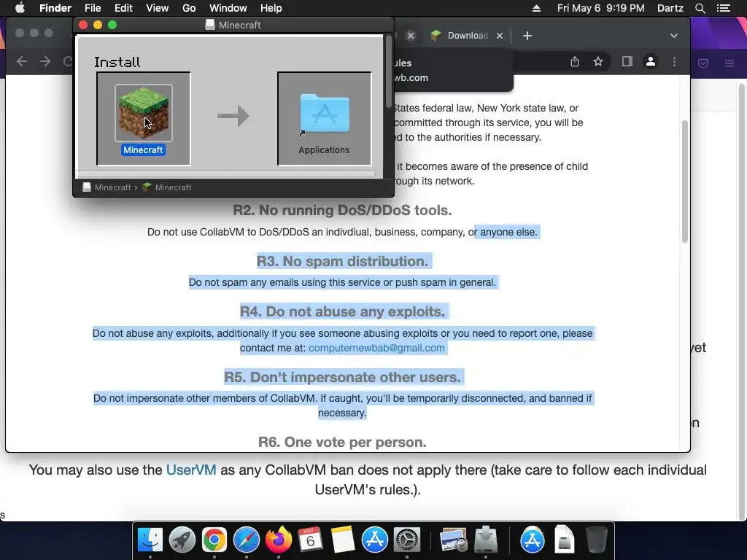This screenshot has width=747, height=560.
Task: Click the date and time in menu bar
Action: point(601,8)
